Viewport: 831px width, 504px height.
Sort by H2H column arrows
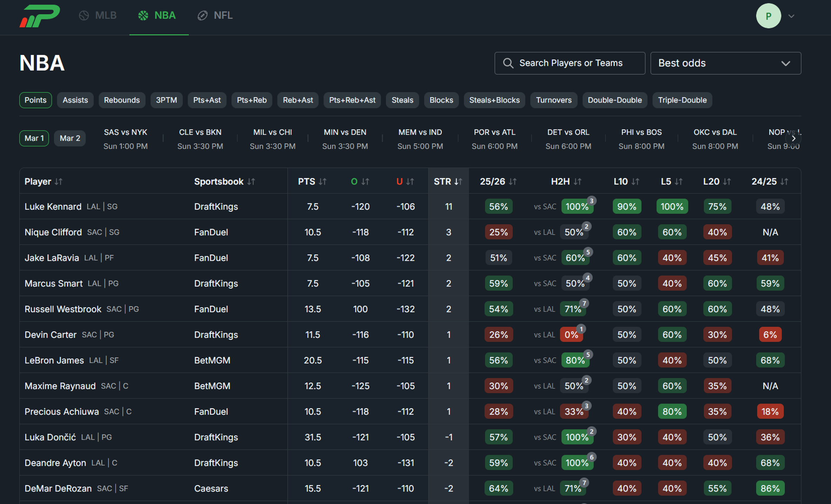pos(578,181)
